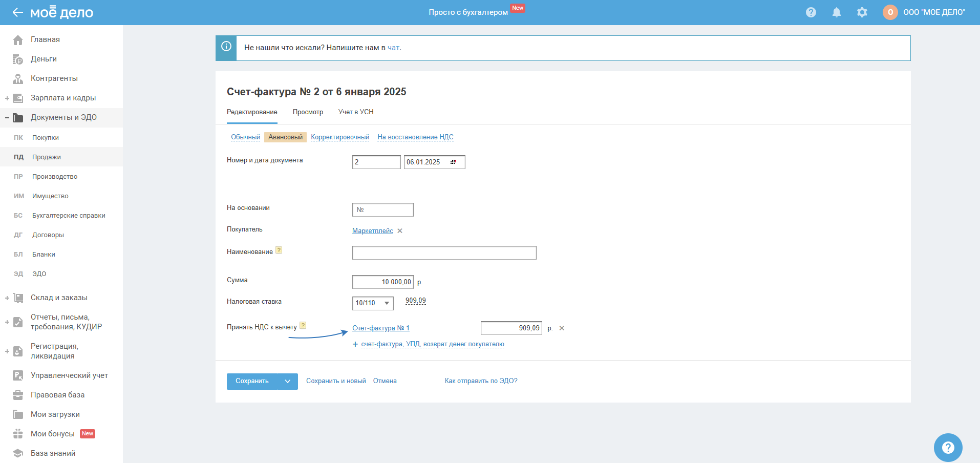Open the Как отправить по ЭДО? link
Screen dimensions: 980x463
coord(481,381)
